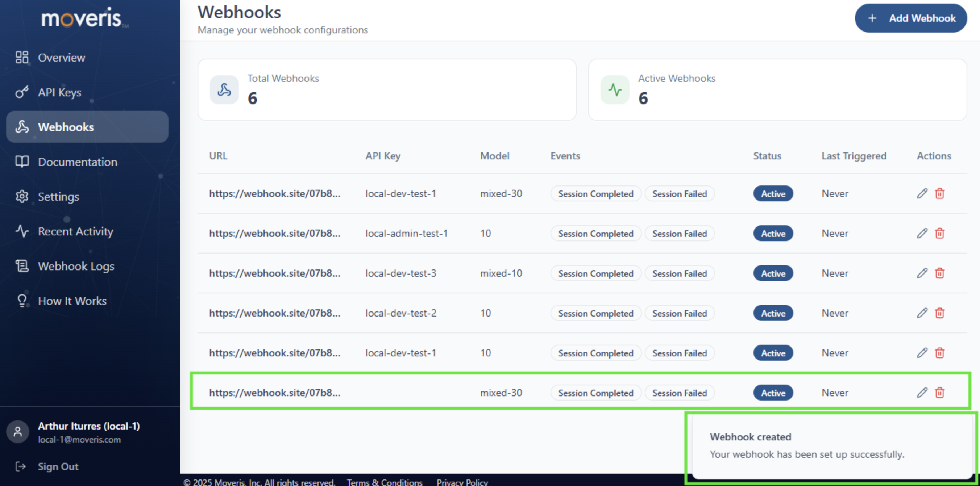The width and height of the screenshot is (980, 486).
Task: Click the Sign Out arrow icon
Action: 20,466
